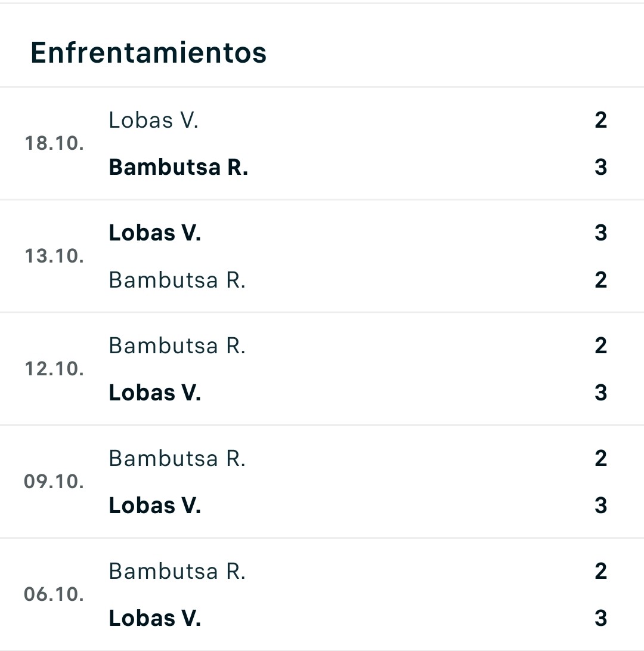
Task: Select Bambutsa R. in the 13.10. match
Action: [x=177, y=280]
